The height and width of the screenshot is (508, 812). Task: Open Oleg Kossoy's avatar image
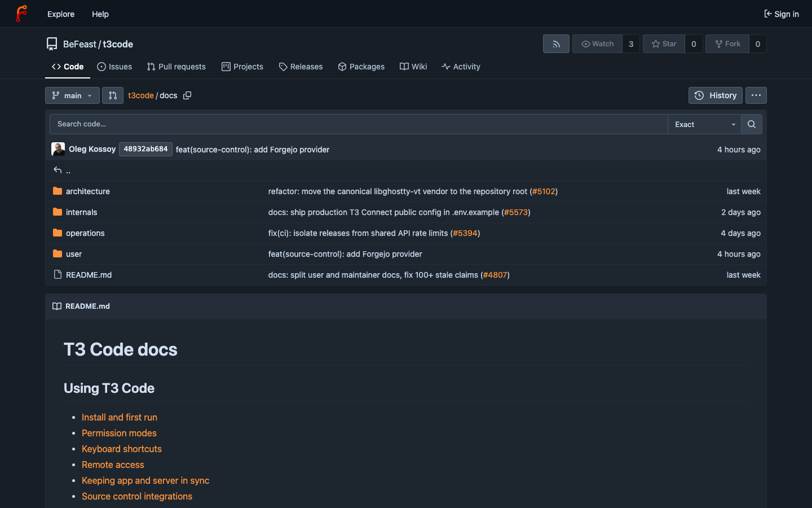(x=58, y=149)
